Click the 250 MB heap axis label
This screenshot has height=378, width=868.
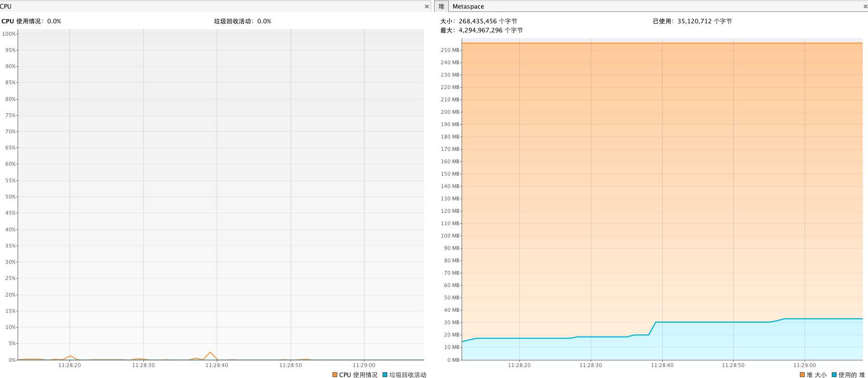[x=450, y=50]
